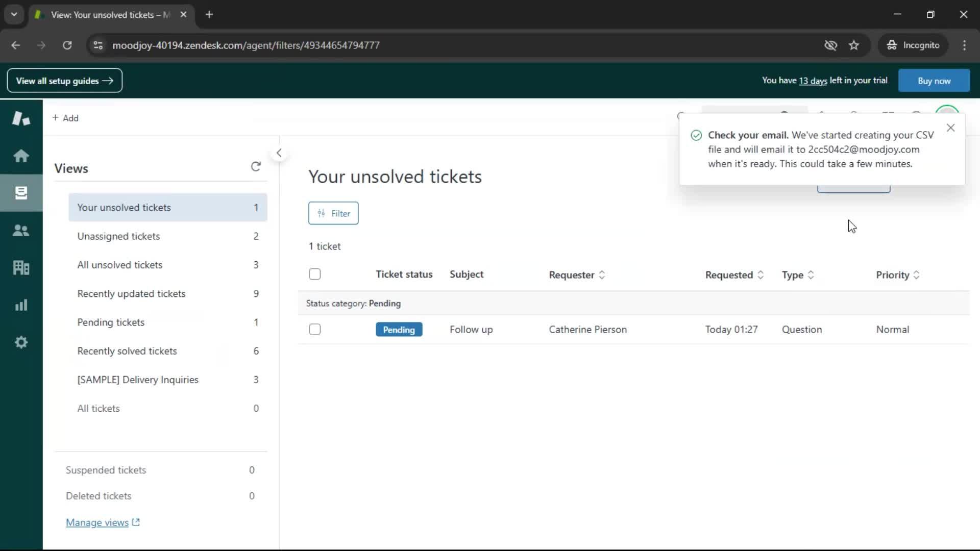Viewport: 980px width, 551px height.
Task: Click the browser reload button
Action: point(67,45)
